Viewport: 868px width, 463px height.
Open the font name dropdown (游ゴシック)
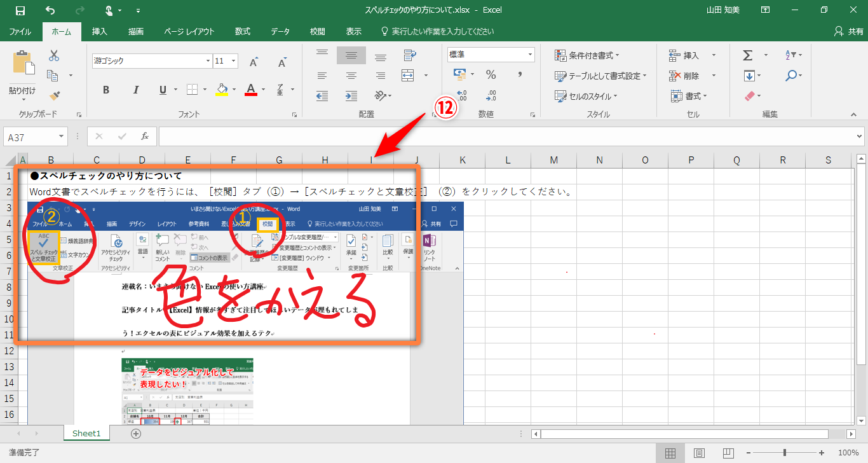pyautogui.click(x=208, y=61)
